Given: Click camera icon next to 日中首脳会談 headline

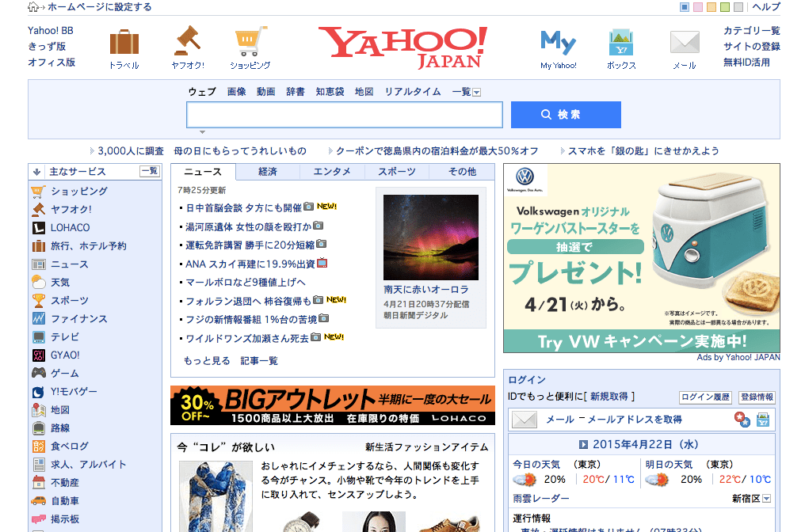Looking at the screenshot, I should click(308, 207).
